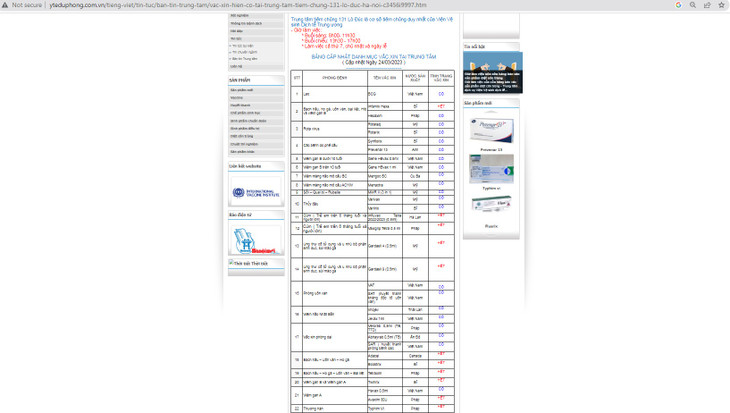Open Chế phẩm sinh học menu item
The height and width of the screenshot is (413, 730).
[x=246, y=113]
